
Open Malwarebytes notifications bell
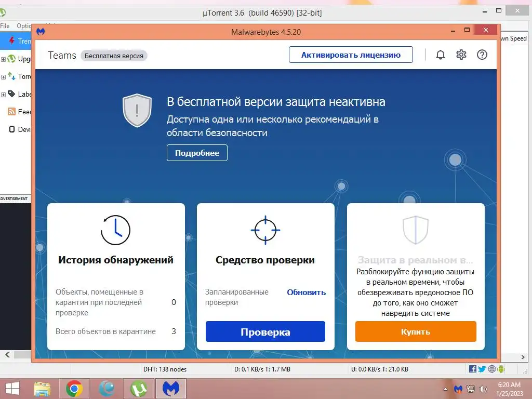point(441,55)
